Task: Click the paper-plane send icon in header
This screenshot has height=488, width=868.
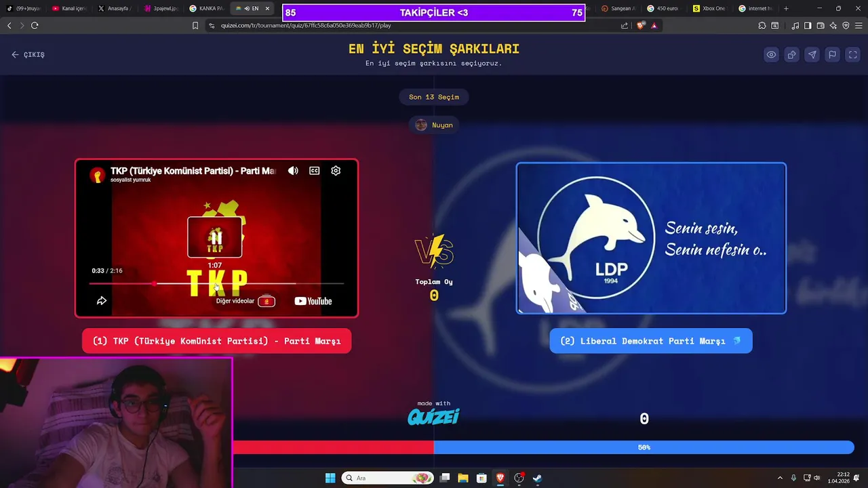Action: coord(812,55)
